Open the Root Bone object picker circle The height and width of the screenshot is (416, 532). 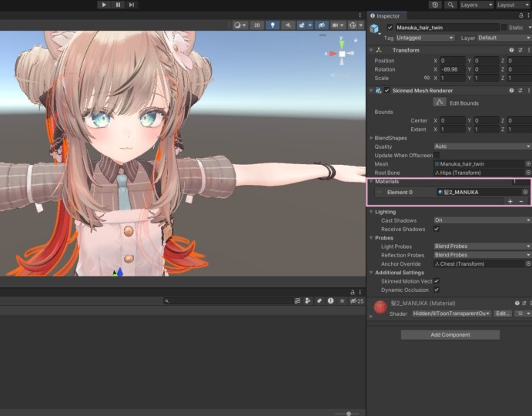pyautogui.click(x=528, y=173)
